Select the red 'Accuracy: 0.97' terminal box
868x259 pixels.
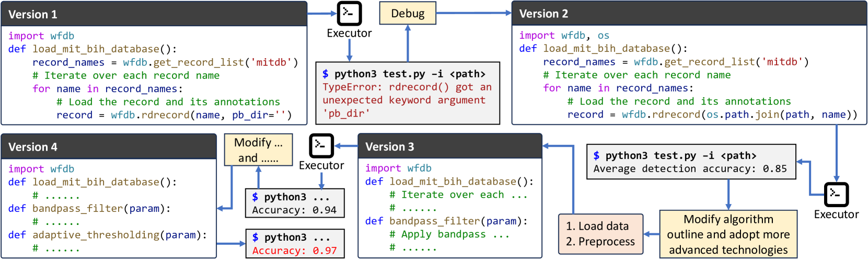coord(295,244)
